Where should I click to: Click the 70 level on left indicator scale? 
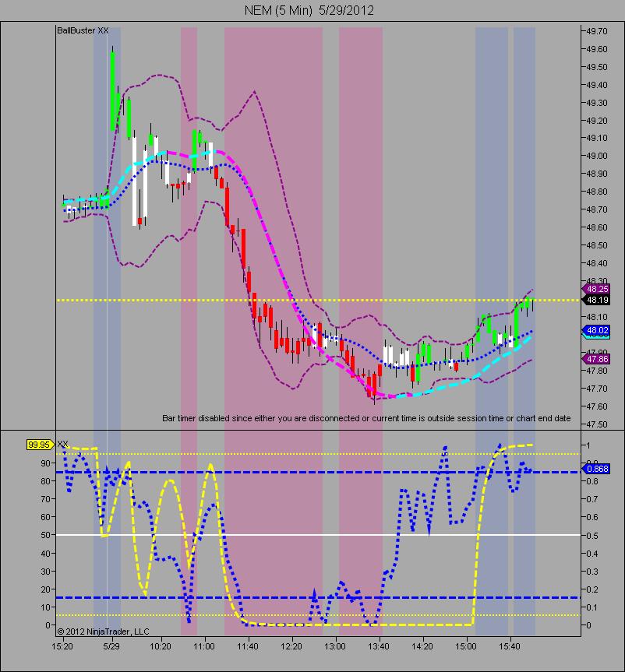click(x=45, y=499)
